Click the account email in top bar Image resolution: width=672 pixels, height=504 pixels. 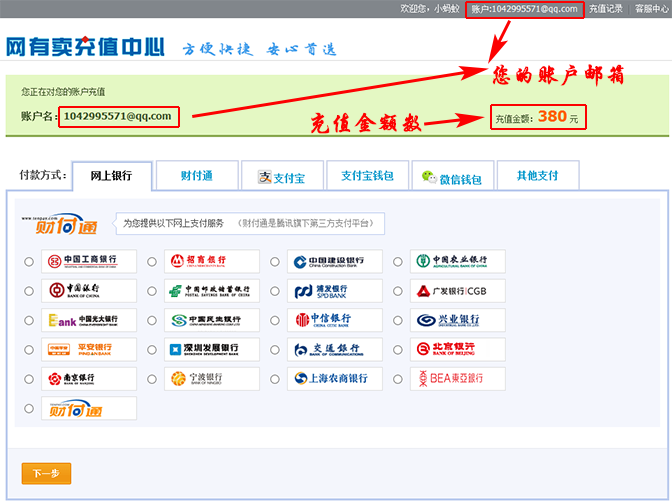[x=525, y=9]
